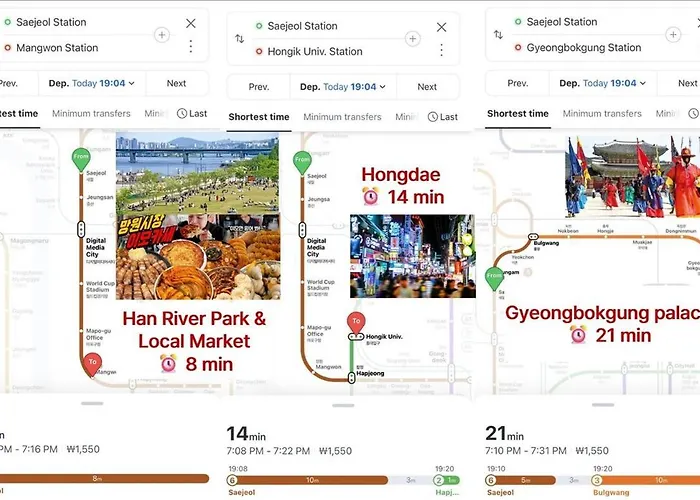The height and width of the screenshot is (500, 700).
Task: Click the Saejeol Station origin field in the Mangwon panel
Action: 51,22
